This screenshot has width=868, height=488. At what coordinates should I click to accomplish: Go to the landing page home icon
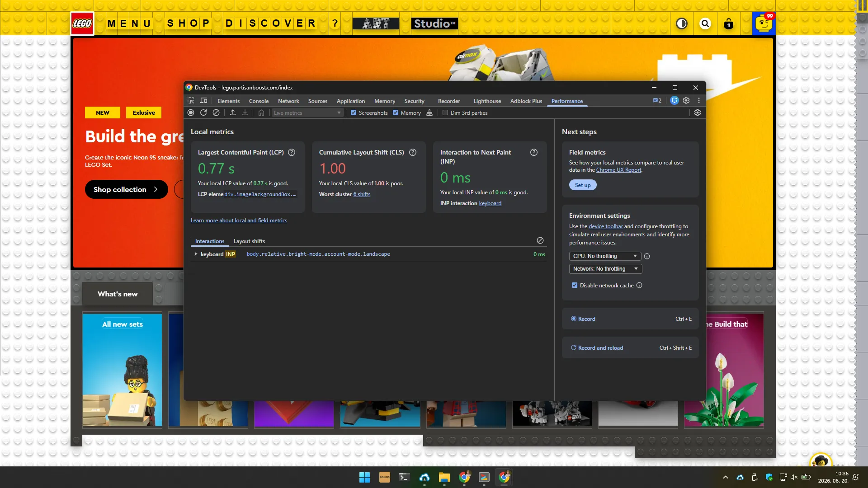pyautogui.click(x=261, y=113)
